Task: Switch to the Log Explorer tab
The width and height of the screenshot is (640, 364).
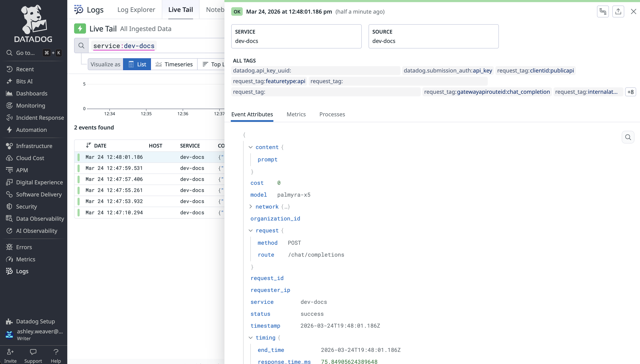Action: [136, 10]
